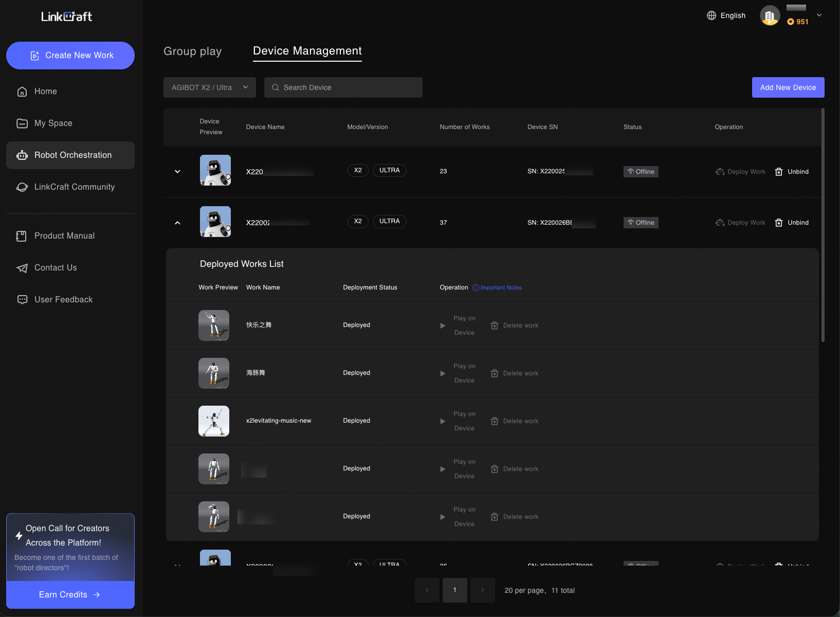Go to page 1 in pagination
This screenshot has width=840, height=617.
coord(455,590)
